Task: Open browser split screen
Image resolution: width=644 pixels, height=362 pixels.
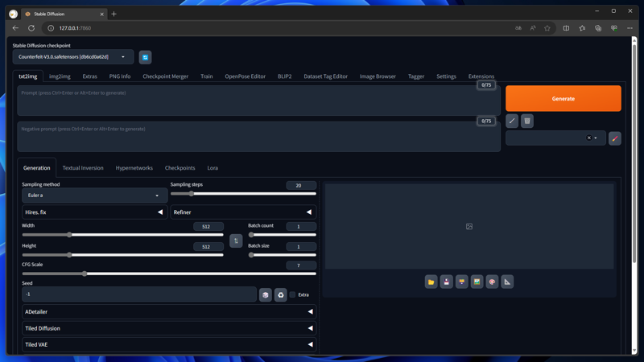Action: [566, 28]
